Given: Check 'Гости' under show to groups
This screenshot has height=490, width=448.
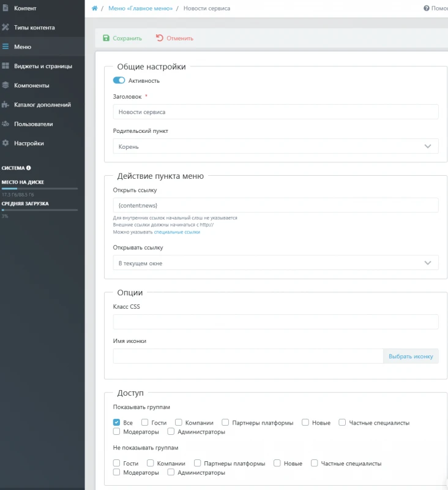Looking at the screenshot, I should (144, 422).
